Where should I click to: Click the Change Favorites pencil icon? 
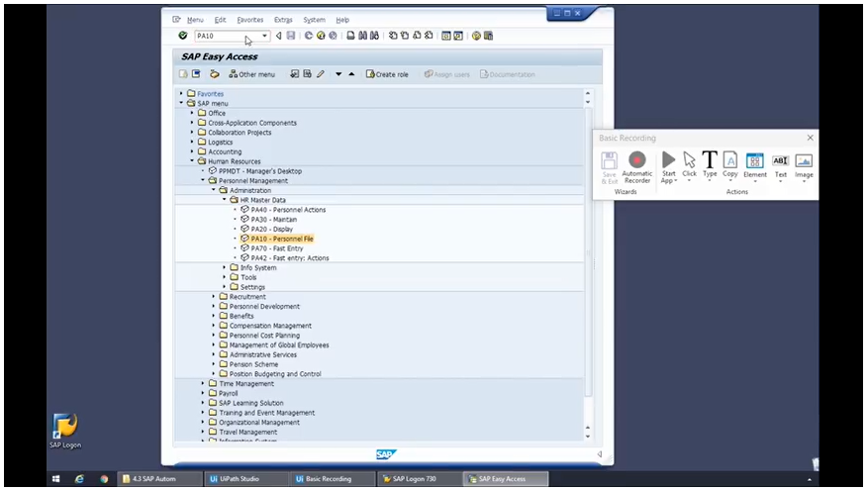click(x=321, y=74)
